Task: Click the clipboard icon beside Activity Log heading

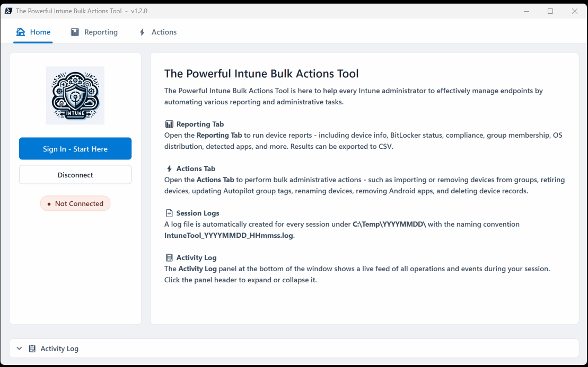Action: click(x=169, y=258)
